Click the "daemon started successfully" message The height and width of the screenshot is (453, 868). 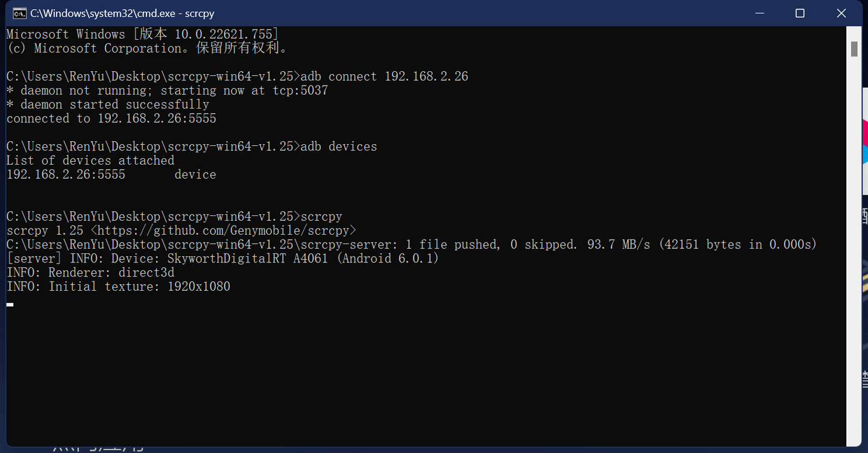(x=108, y=104)
